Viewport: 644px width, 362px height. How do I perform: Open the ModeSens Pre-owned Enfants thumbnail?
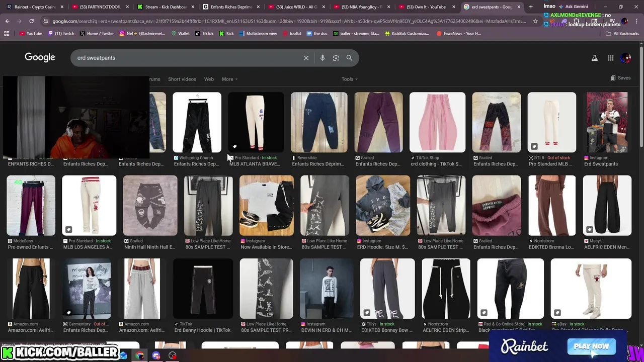(x=31, y=206)
